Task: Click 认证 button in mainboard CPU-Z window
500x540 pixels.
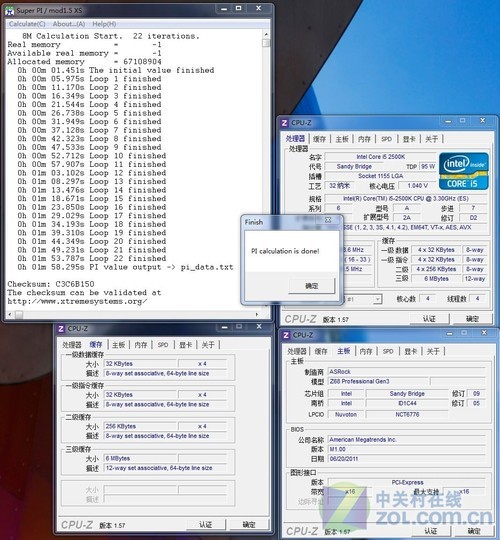Action: click(430, 531)
